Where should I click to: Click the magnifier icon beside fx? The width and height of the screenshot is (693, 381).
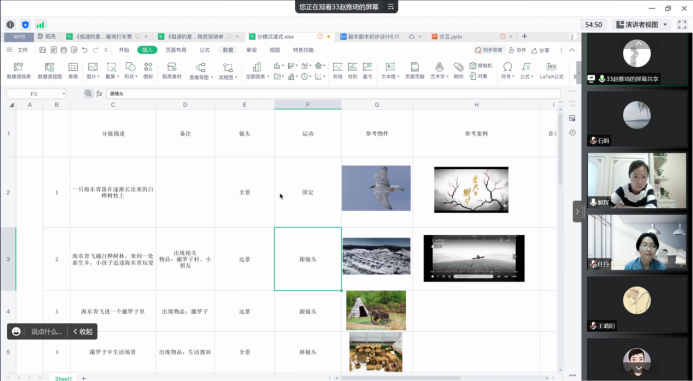coord(88,93)
